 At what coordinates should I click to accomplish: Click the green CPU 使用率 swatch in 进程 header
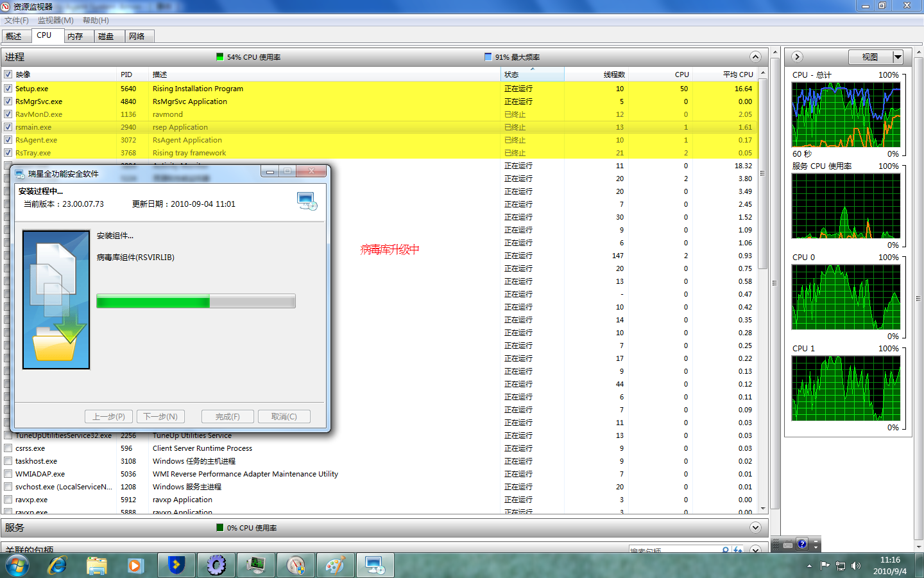[x=220, y=57]
